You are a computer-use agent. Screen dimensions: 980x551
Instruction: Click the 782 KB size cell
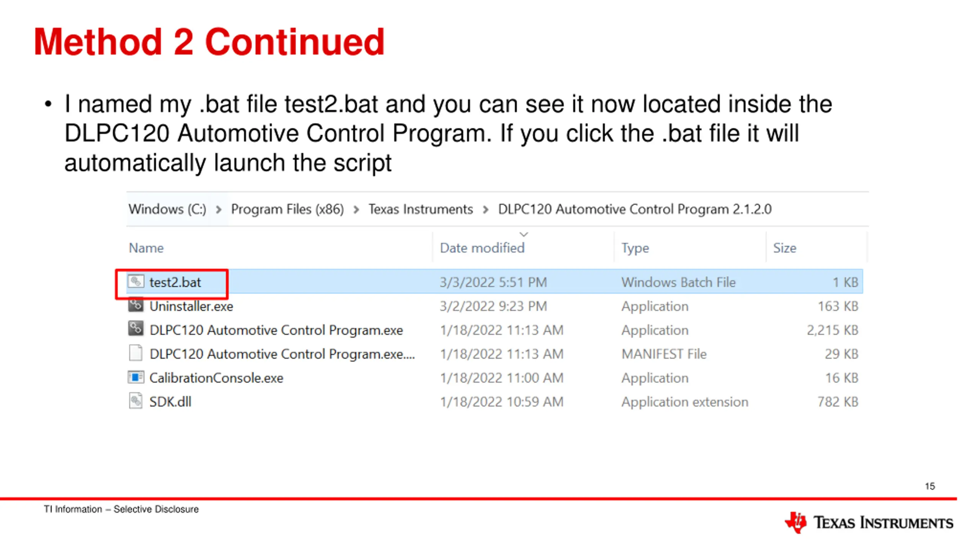click(x=838, y=401)
